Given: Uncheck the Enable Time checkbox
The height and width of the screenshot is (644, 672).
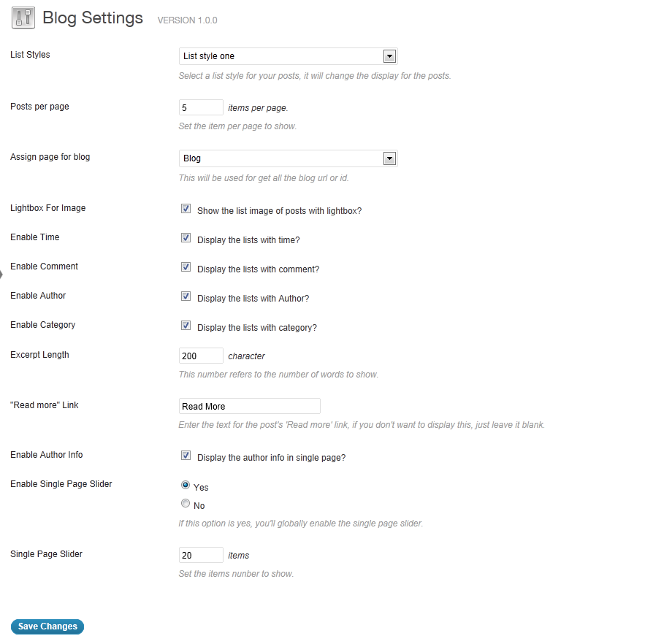Looking at the screenshot, I should (186, 238).
